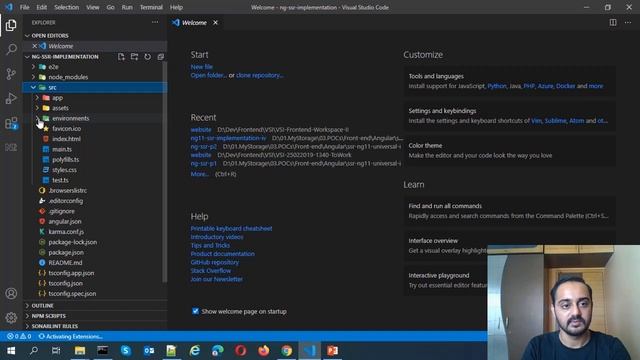
Task: Open Chrome from the taskbar
Action: 287,351
